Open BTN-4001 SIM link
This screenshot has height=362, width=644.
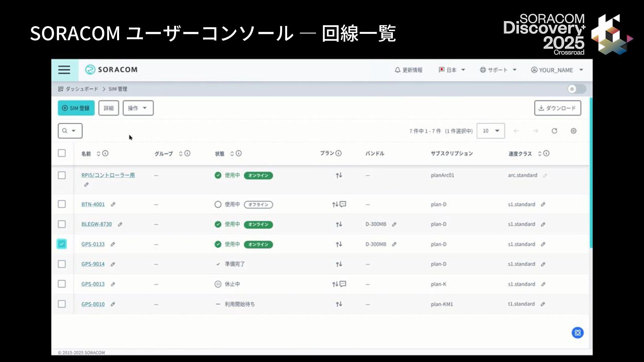(x=93, y=204)
